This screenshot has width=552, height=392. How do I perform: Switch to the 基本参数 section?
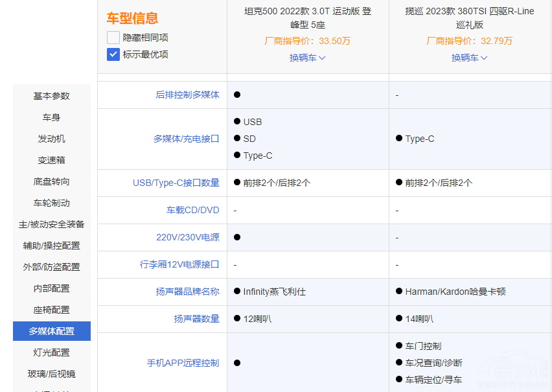(x=51, y=96)
